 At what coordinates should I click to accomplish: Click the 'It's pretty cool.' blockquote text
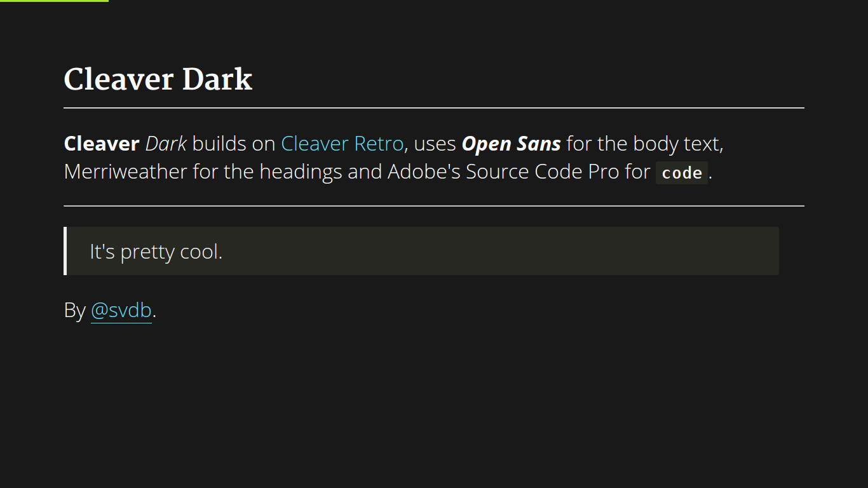156,252
